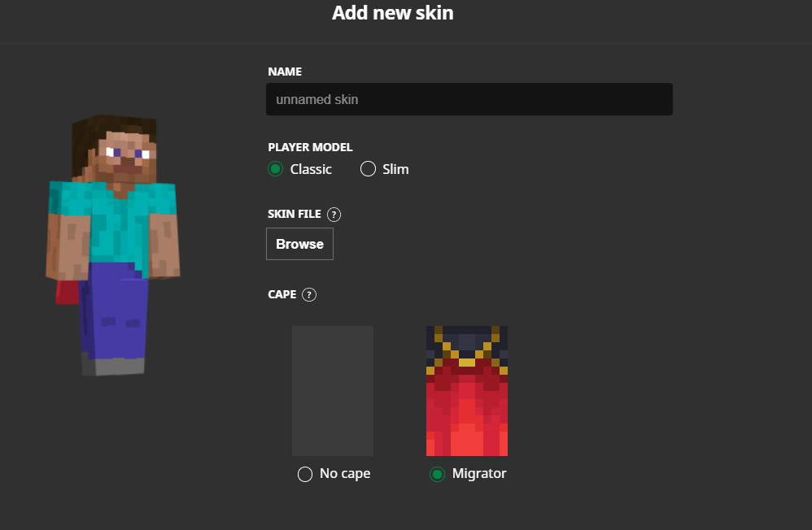The width and height of the screenshot is (812, 530).
Task: Select the Migrator cape radio button
Action: pyautogui.click(x=437, y=474)
